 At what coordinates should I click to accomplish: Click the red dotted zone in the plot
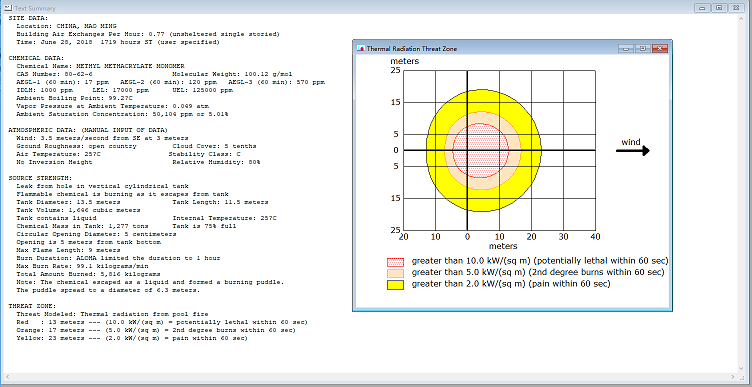point(481,151)
